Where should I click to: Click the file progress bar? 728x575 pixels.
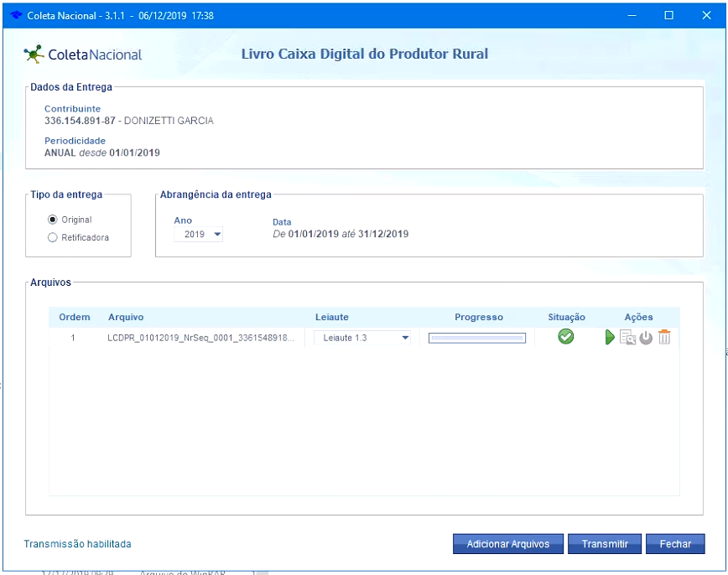tap(477, 338)
